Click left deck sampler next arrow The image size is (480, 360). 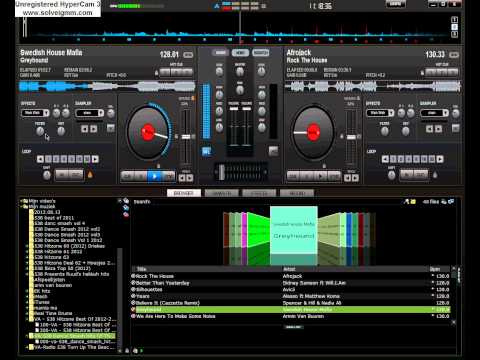point(94,129)
